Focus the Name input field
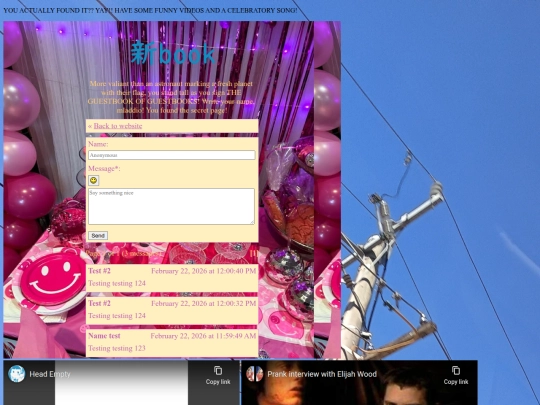Screen dimensions: 540x405 [172, 155]
